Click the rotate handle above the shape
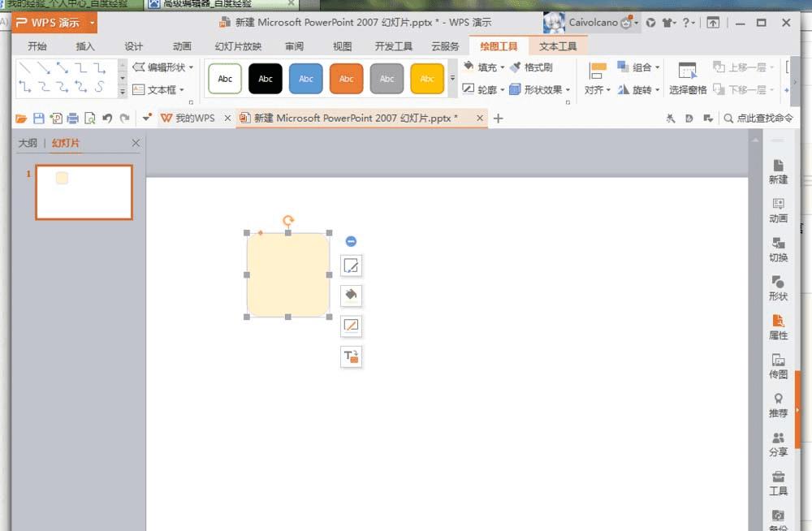Image resolution: width=812 pixels, height=531 pixels. [288, 221]
